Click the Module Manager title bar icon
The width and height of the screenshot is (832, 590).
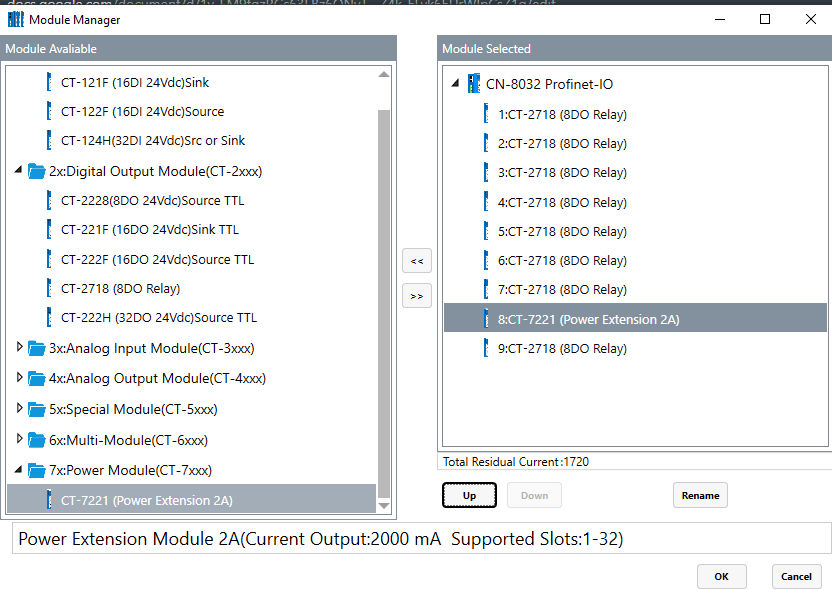[16, 20]
